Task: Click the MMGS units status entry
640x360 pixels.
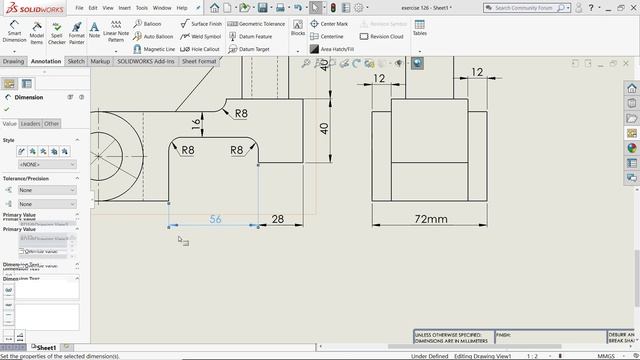Action: pyautogui.click(x=606, y=356)
